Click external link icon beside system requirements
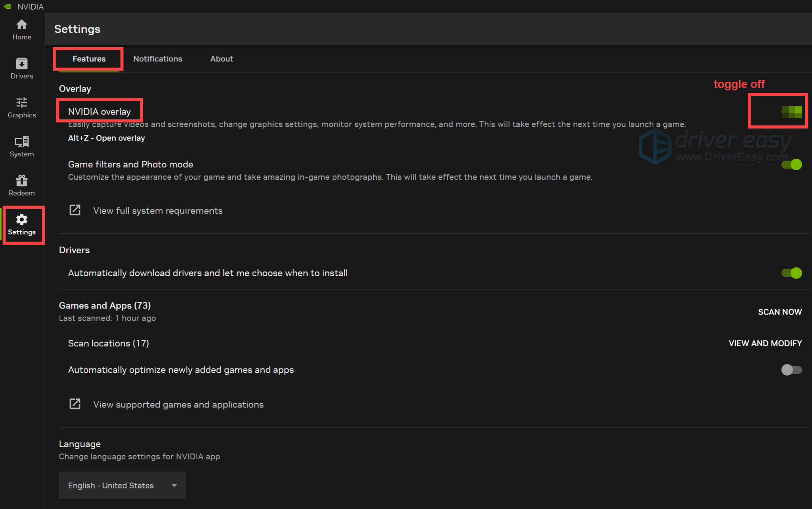 [x=75, y=210]
